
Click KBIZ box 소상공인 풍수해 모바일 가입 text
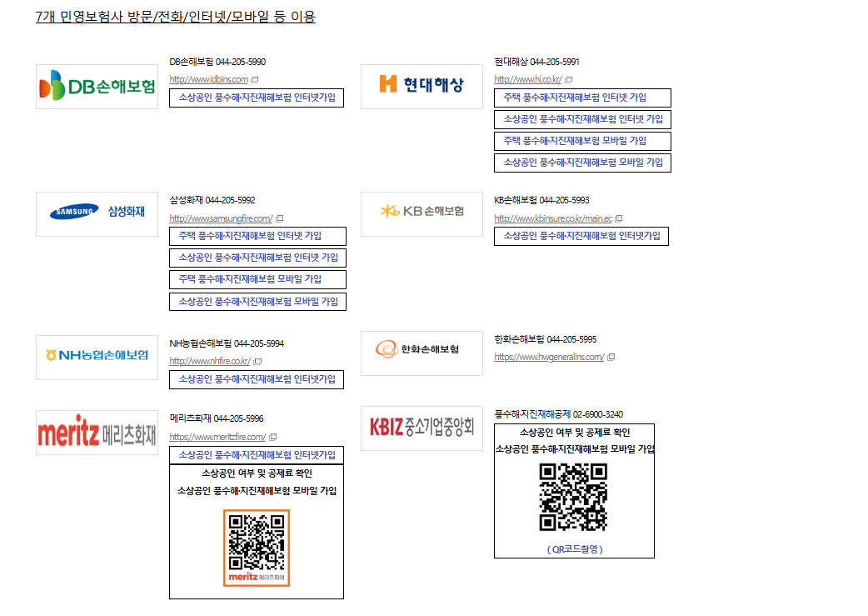575,448
